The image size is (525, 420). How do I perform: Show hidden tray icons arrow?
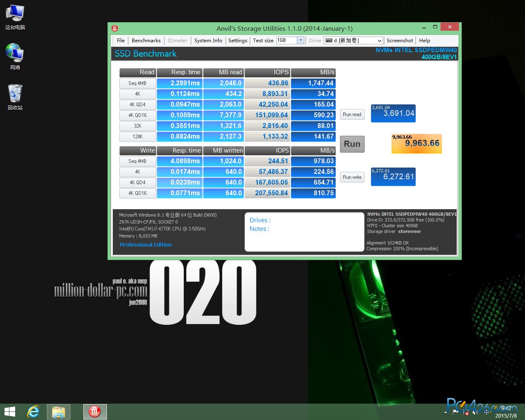pyautogui.click(x=445, y=412)
